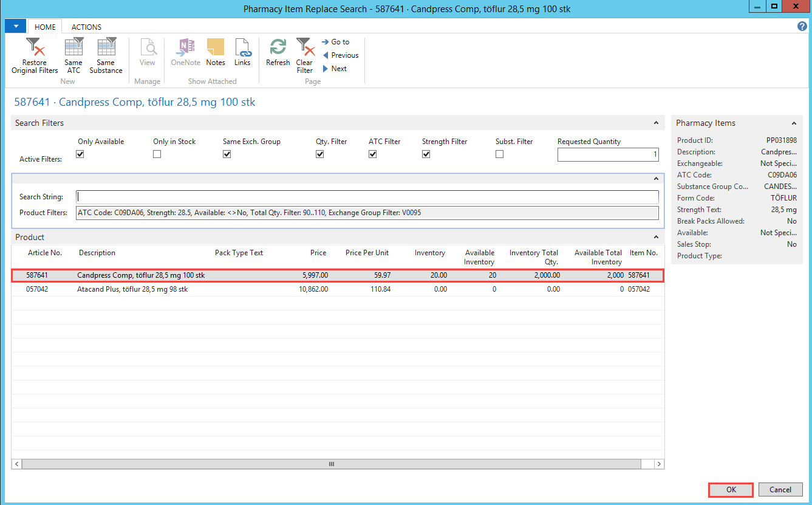Collapse the Product section
812x505 pixels.
pos(656,237)
